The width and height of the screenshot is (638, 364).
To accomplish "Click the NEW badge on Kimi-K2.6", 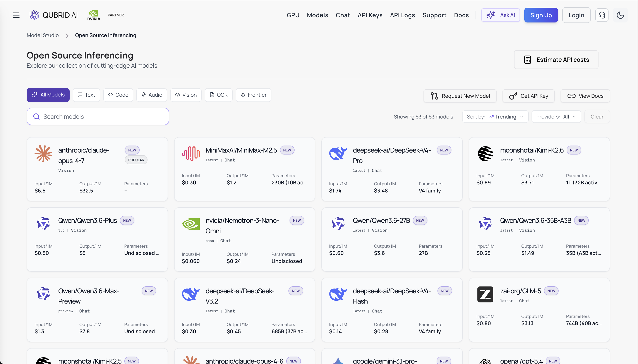I will (x=574, y=150).
